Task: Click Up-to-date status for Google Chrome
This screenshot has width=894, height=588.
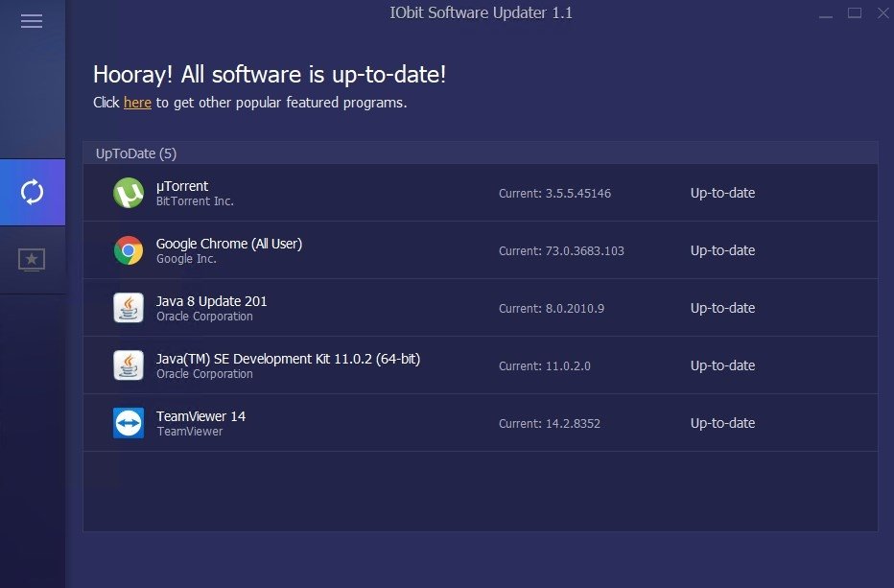Action: pos(722,251)
